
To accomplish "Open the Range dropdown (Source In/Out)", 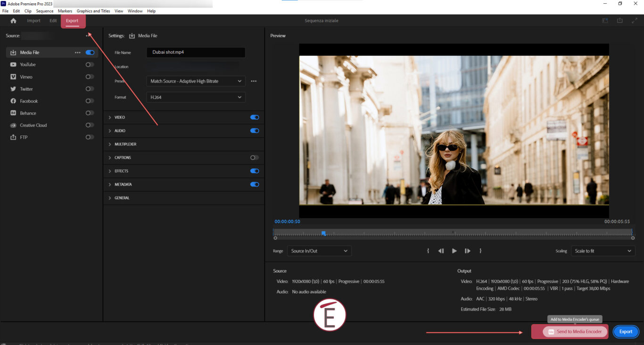I will point(319,251).
